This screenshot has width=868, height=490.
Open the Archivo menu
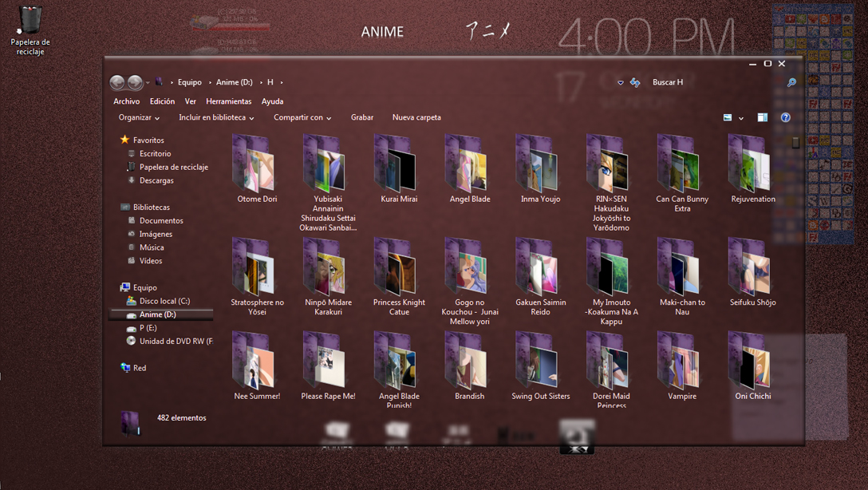[126, 101]
